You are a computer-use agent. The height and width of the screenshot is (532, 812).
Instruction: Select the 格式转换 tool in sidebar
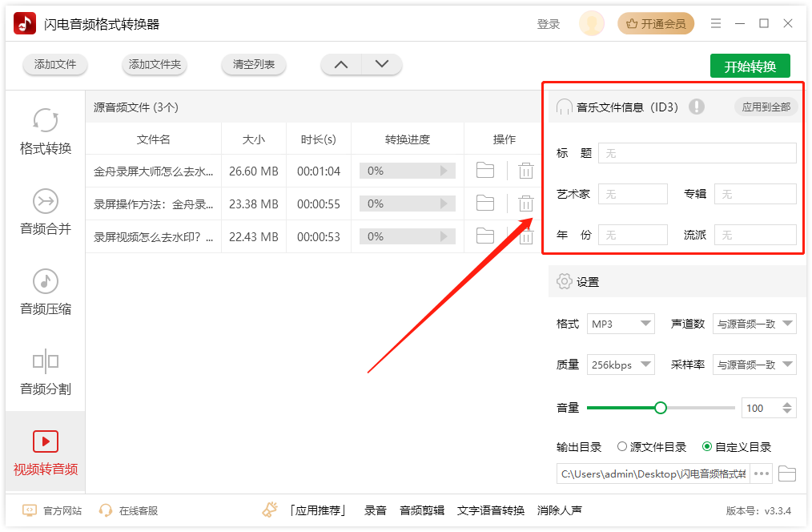coord(45,132)
